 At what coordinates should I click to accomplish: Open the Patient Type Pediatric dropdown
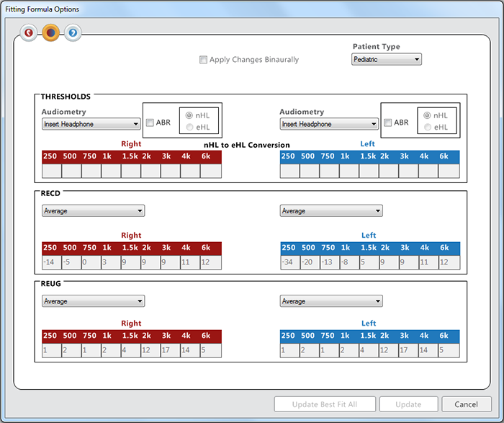[387, 60]
